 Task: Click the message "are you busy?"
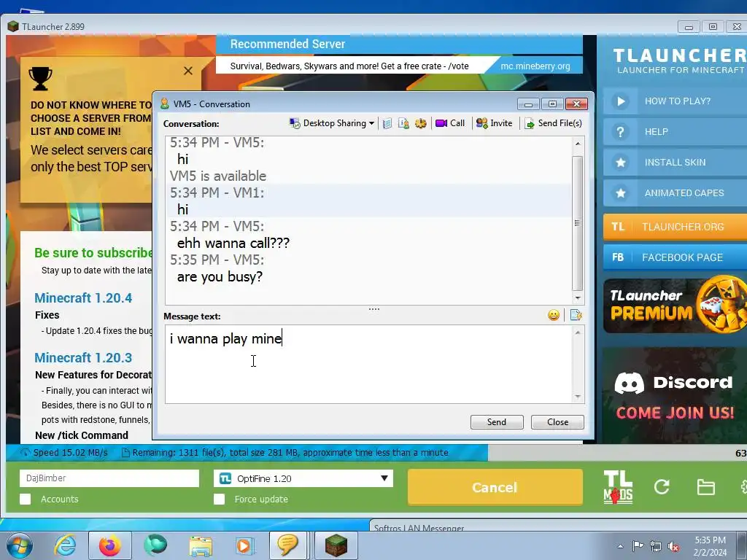(220, 276)
